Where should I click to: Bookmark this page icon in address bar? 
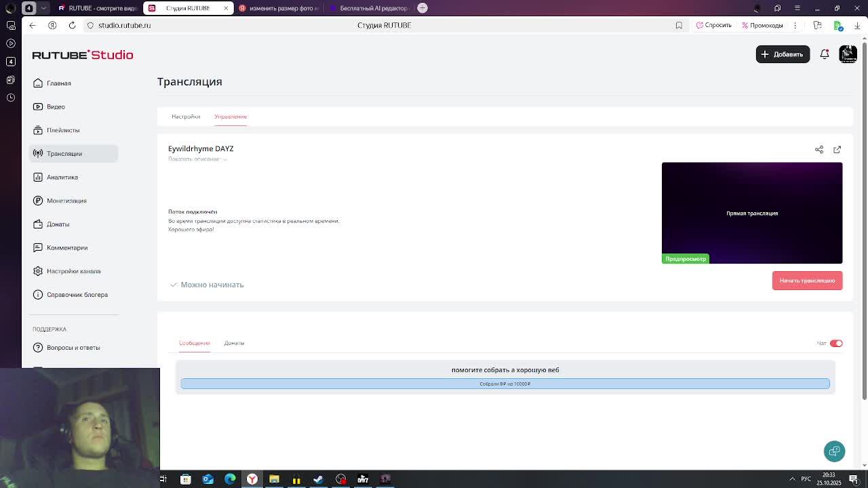679,25
